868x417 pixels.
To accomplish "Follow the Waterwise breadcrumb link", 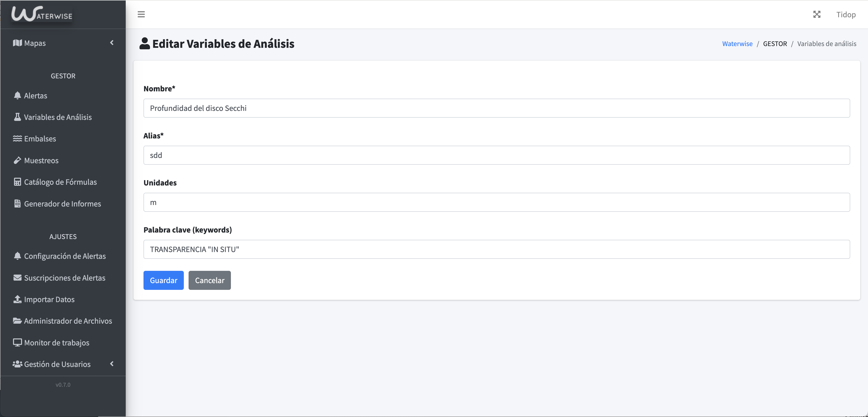I will tap(737, 44).
